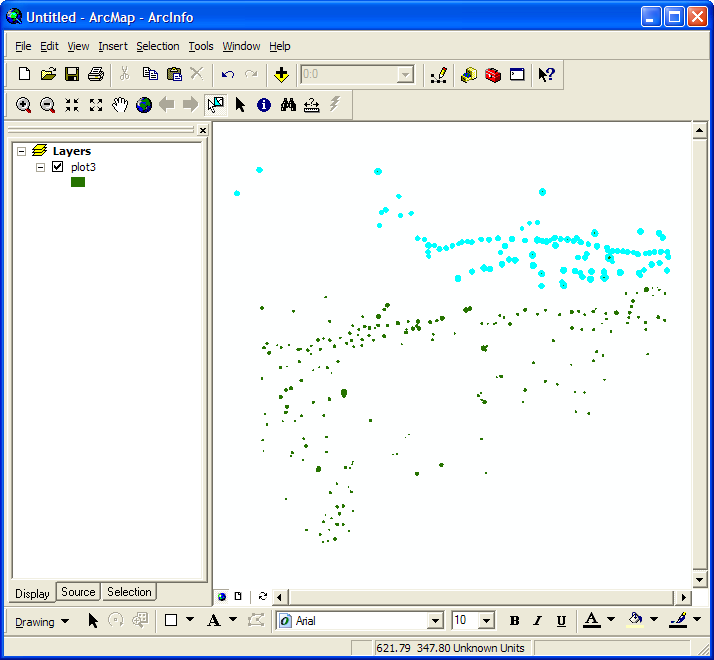This screenshot has height=660, width=714.
Task: Switch to Layout View at map bottom
Action: point(238,596)
